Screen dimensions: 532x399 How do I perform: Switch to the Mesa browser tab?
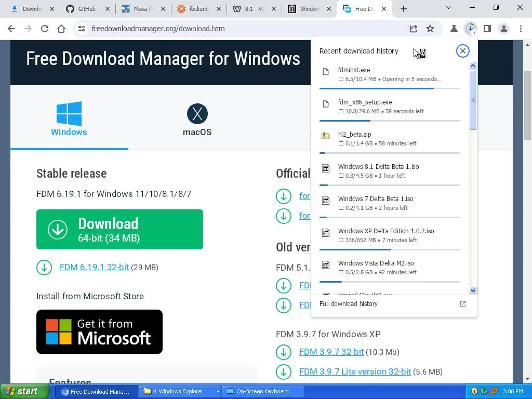(142, 9)
